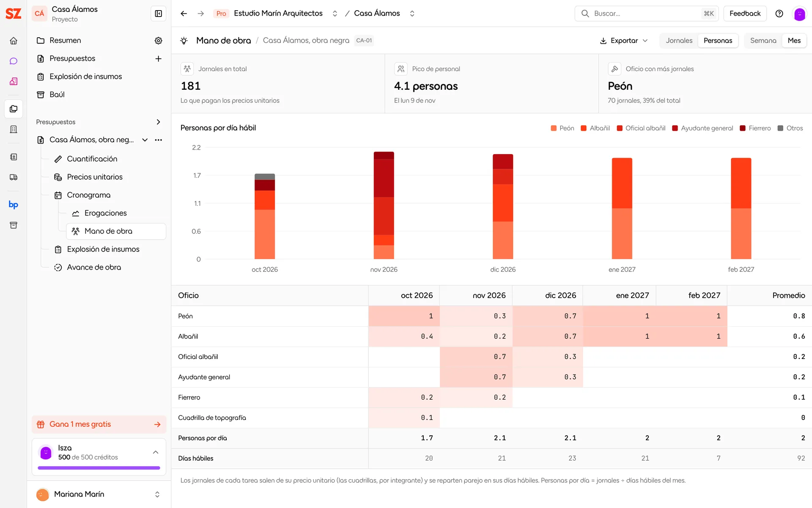
Task: Open Cuantificación in the tree
Action: tap(92, 159)
